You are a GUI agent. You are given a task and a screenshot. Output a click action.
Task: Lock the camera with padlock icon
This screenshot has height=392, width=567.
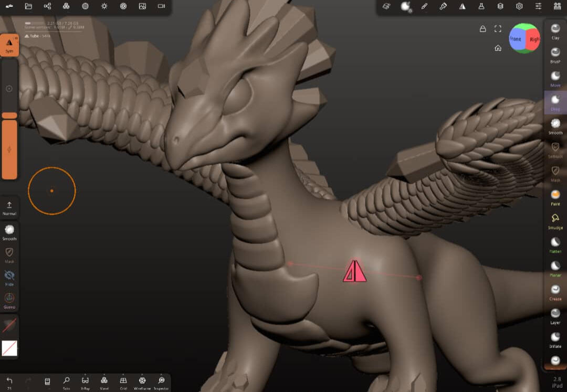483,29
